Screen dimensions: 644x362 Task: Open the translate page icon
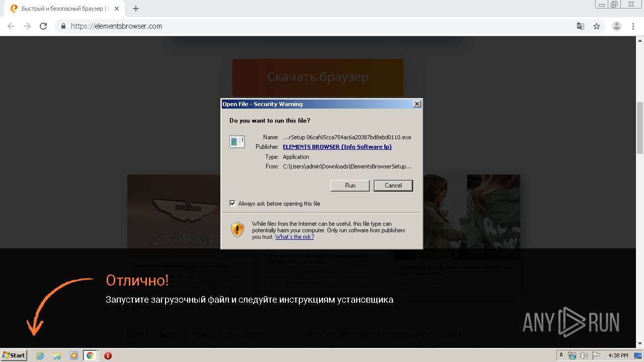click(x=581, y=26)
